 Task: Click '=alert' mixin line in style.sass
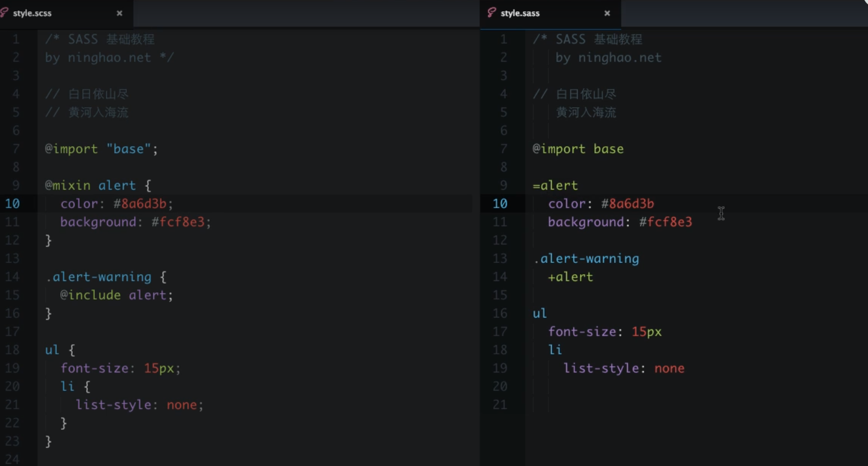tap(555, 186)
